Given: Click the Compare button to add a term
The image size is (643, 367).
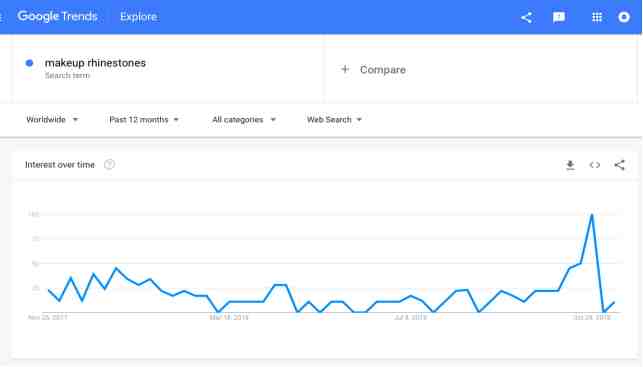Looking at the screenshot, I should point(374,70).
